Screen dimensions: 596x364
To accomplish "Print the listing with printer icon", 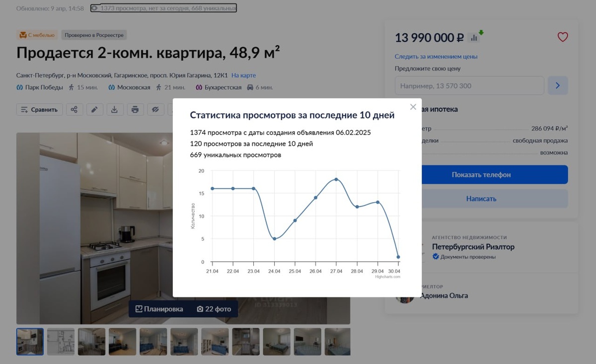I will tap(135, 110).
